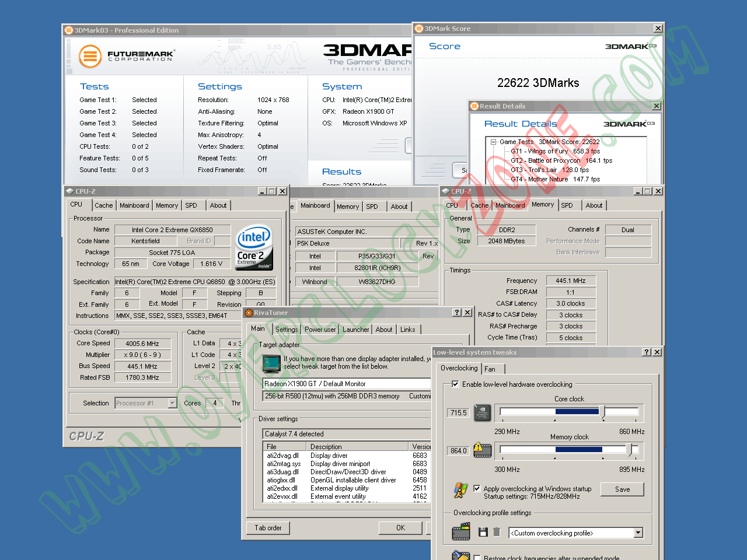Switch to CPU tab in right CPU-Z
This screenshot has height=560, width=747.
click(452, 205)
